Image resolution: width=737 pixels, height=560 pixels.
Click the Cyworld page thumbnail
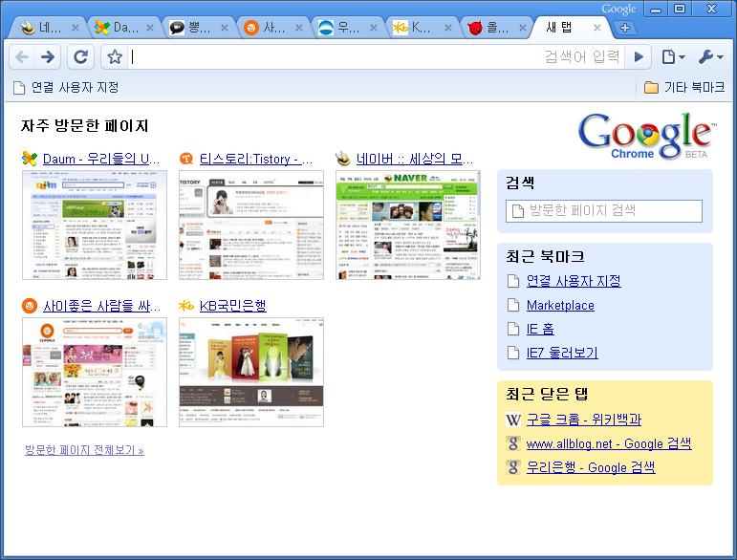tap(95, 372)
